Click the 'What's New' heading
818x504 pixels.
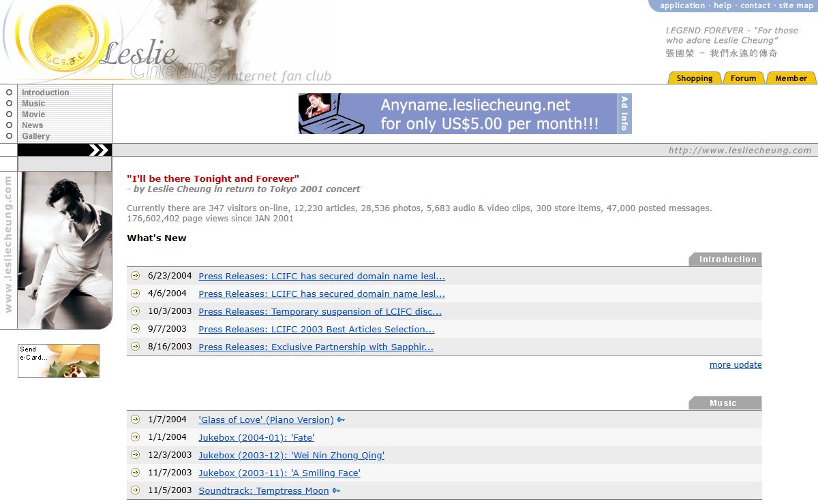(156, 238)
